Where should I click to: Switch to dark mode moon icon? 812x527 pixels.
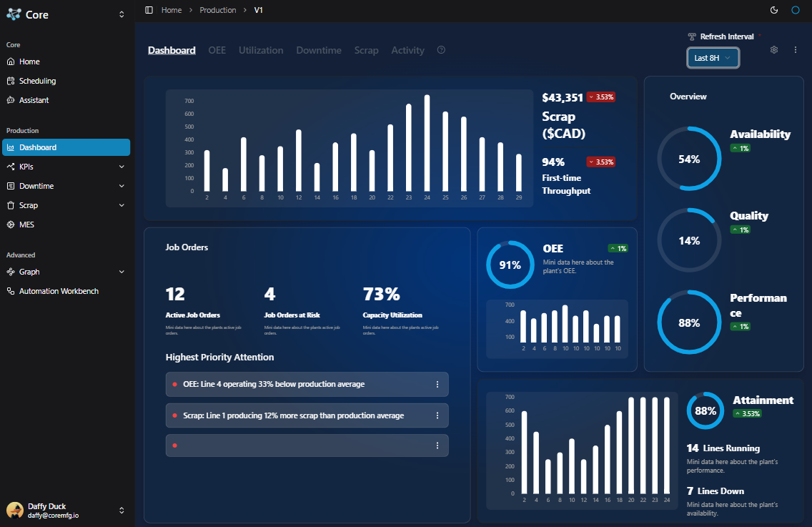click(x=774, y=10)
